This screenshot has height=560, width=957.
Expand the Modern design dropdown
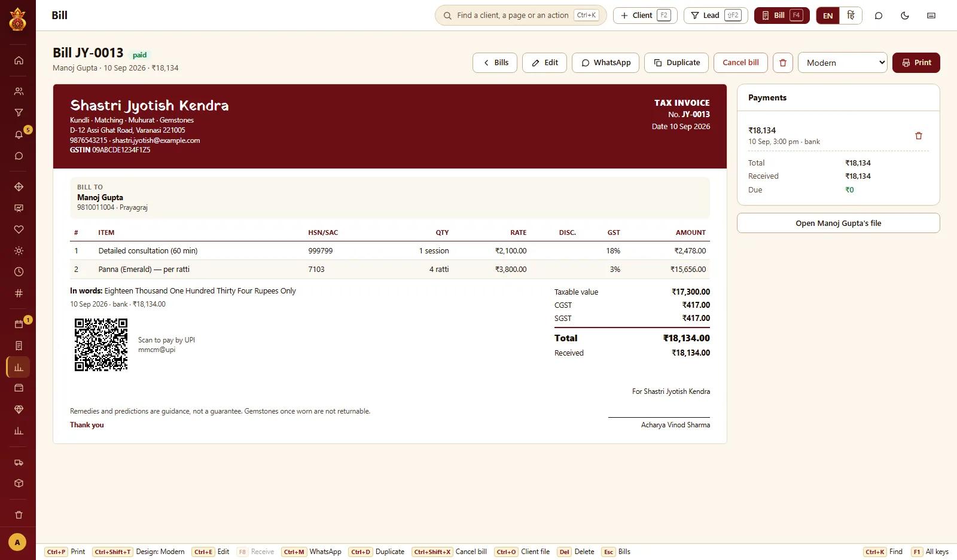843,63
